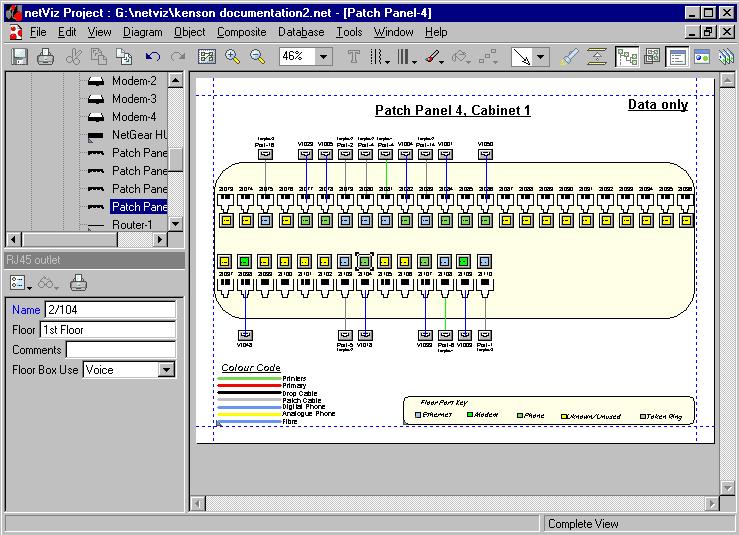Viewport: 739px width, 535px height.
Task: Click the Paste toolbar icon
Action: point(124,57)
